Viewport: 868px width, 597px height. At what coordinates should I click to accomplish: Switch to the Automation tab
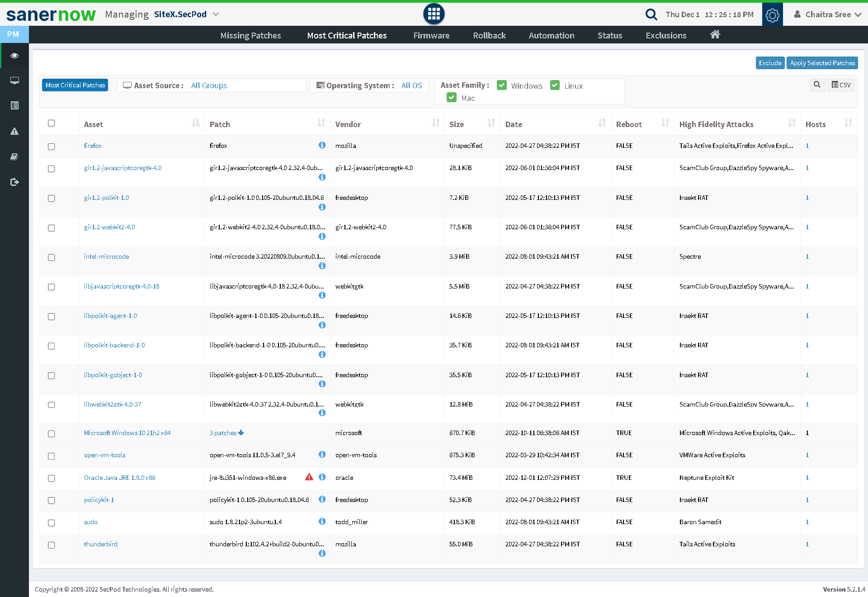[x=552, y=35]
